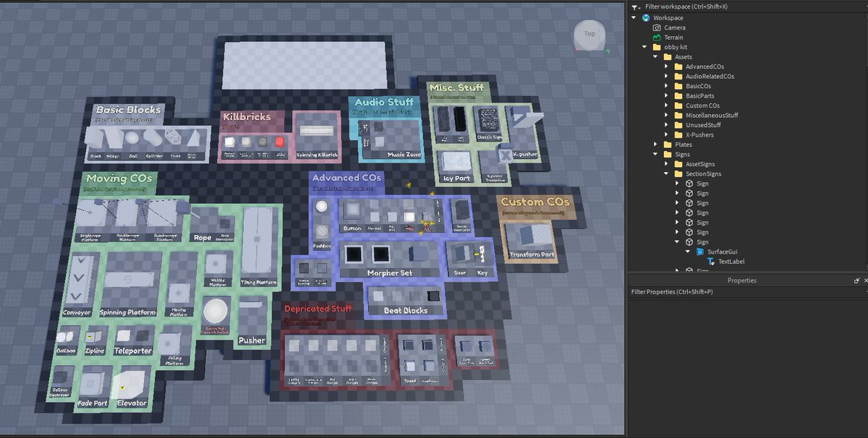Click the Custom COs sign in viewport

pyautogui.click(x=536, y=205)
